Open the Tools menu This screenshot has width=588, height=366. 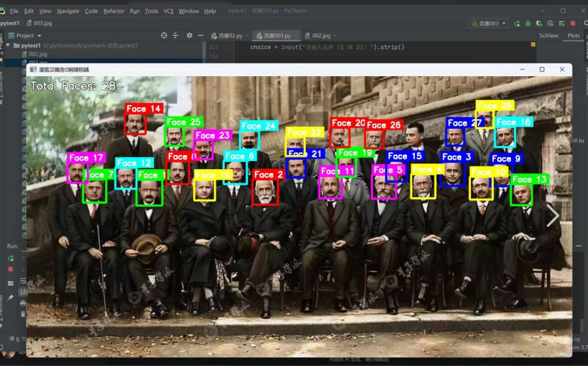tap(151, 11)
